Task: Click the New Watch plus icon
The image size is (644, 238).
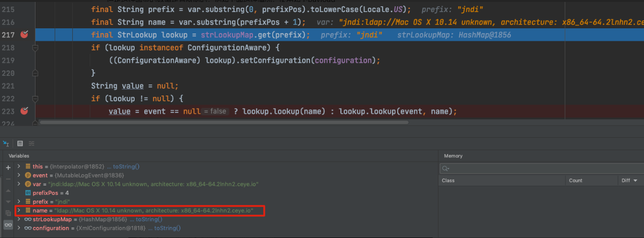Action: 8,167
